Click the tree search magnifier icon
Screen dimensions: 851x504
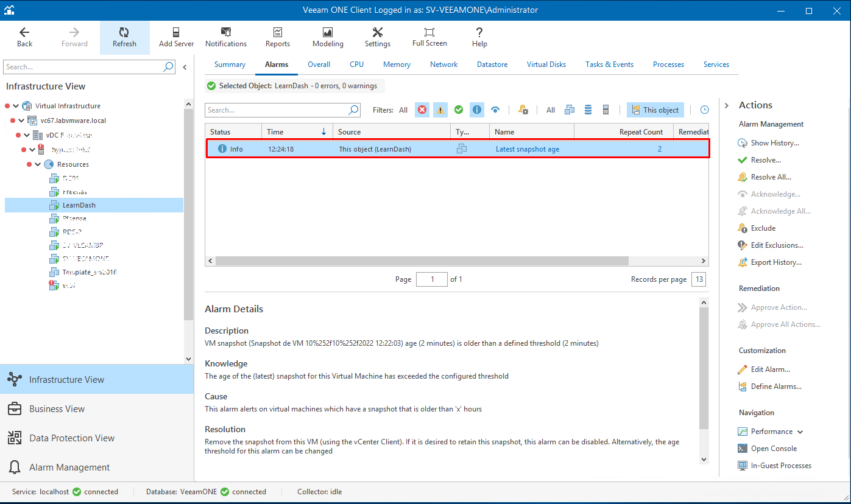pos(169,67)
